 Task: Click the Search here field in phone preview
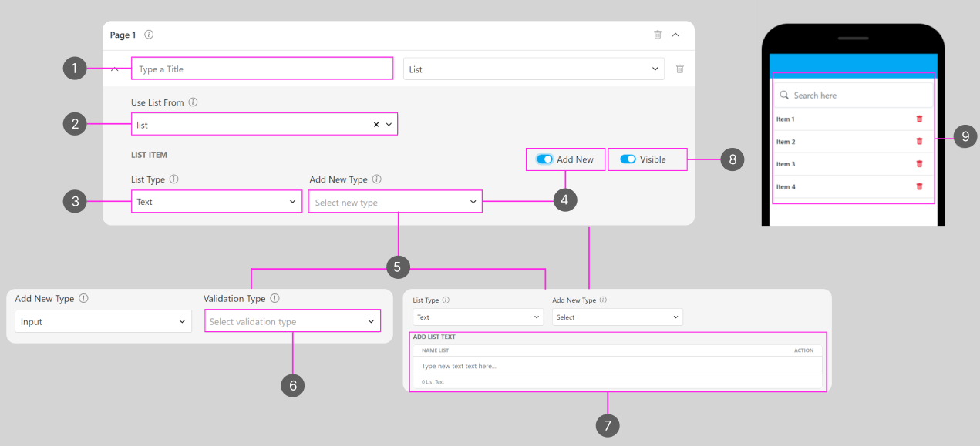(856, 96)
